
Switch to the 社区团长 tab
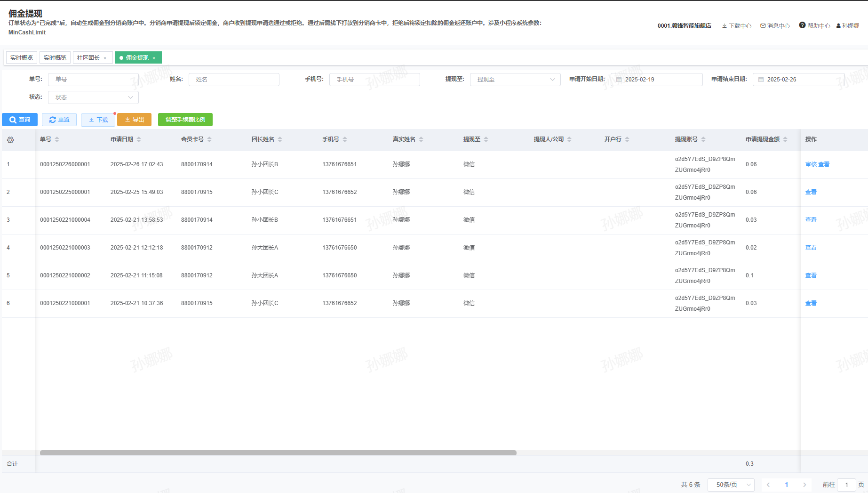pos(88,58)
